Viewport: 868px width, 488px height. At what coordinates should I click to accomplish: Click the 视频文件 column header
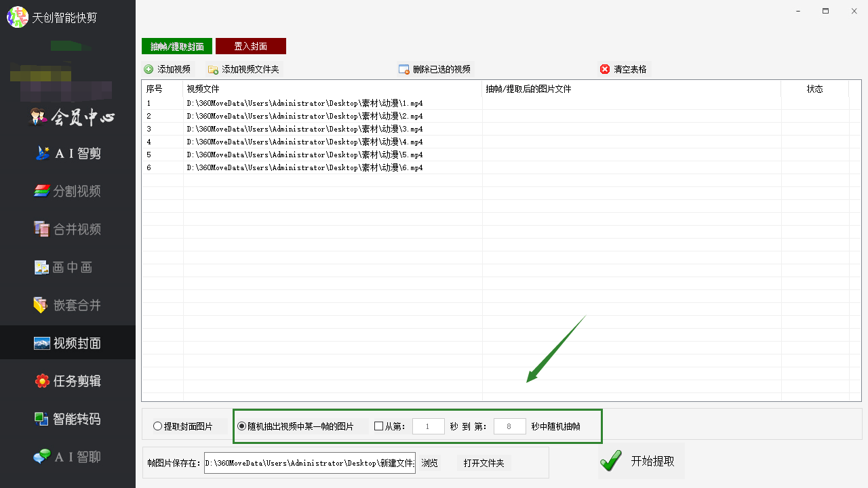333,89
